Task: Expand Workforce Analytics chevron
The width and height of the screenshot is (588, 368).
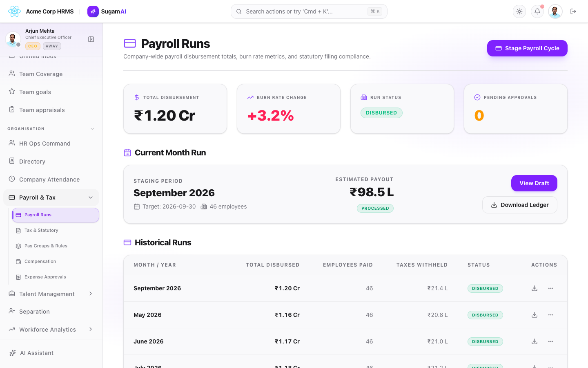Action: tap(91, 329)
